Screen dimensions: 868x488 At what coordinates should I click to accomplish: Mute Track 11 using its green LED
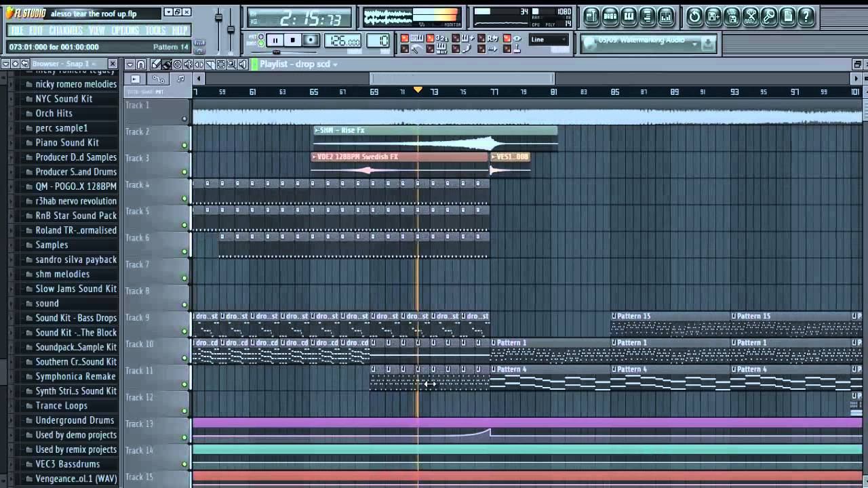(x=184, y=384)
